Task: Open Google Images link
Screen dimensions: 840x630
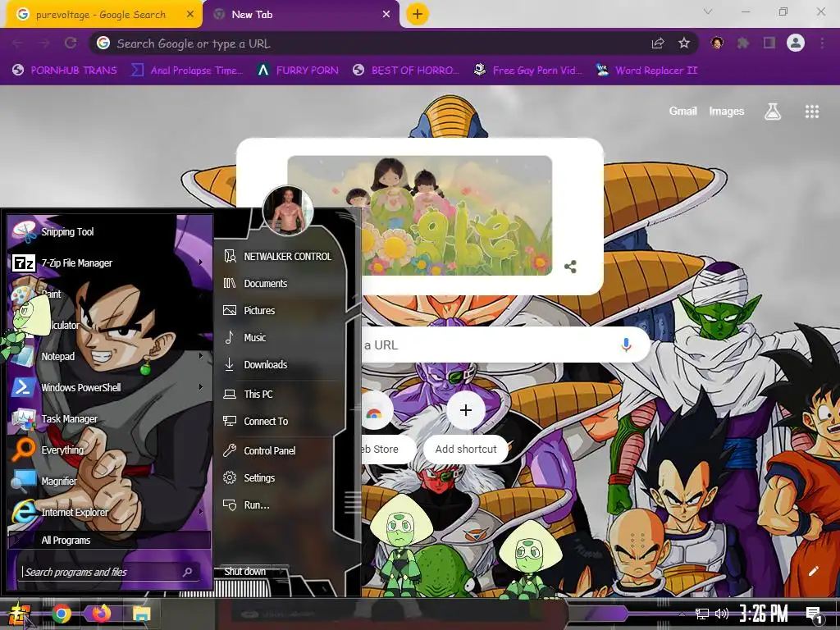Action: (727, 111)
